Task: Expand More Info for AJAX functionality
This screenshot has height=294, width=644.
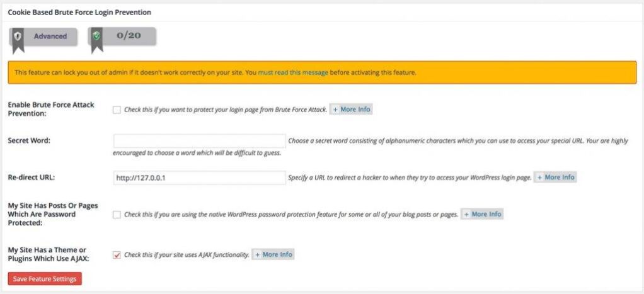Action: pos(273,255)
